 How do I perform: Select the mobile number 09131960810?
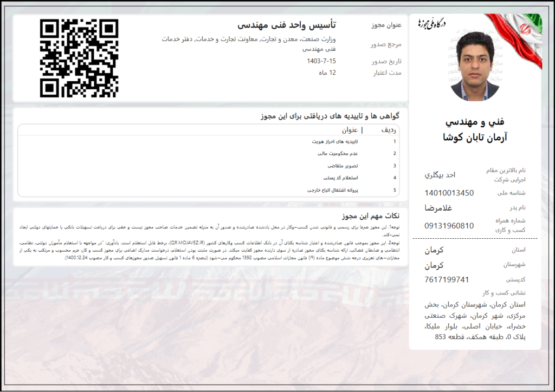(x=449, y=226)
